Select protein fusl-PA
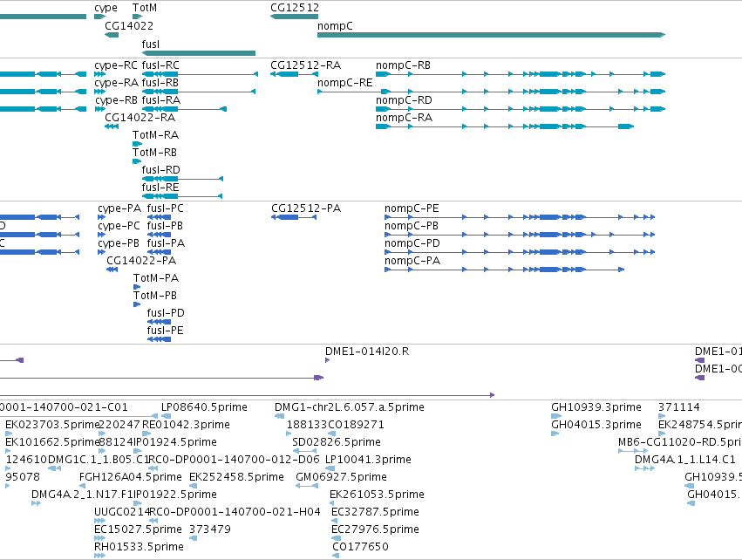This screenshot has width=742, height=560. [159, 252]
